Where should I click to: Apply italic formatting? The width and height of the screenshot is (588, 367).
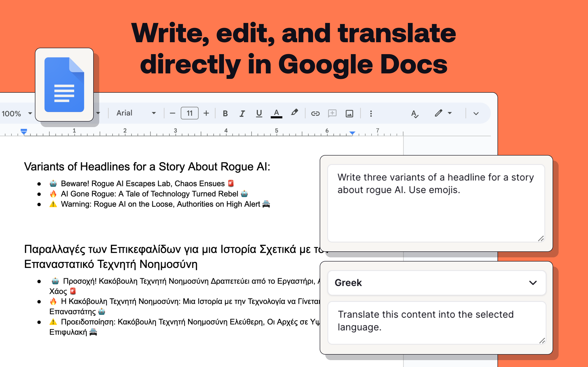(x=242, y=113)
